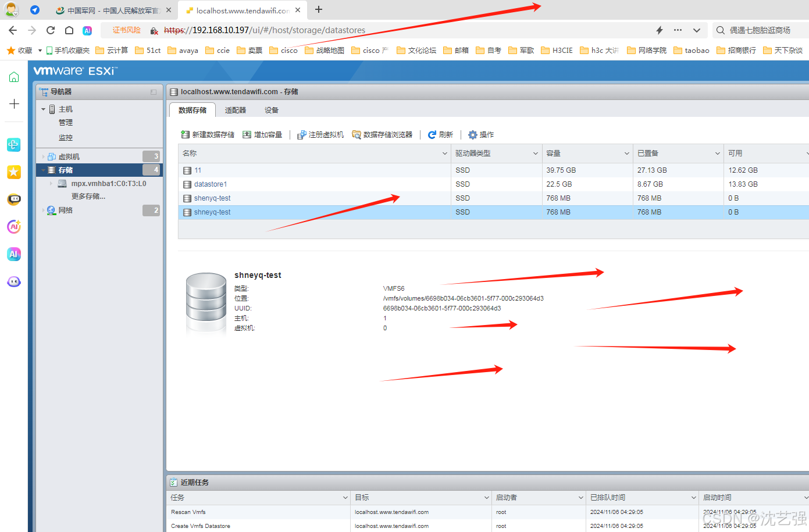Click the sidebar plus add icon
This screenshot has height=532, width=809.
pyautogui.click(x=14, y=104)
